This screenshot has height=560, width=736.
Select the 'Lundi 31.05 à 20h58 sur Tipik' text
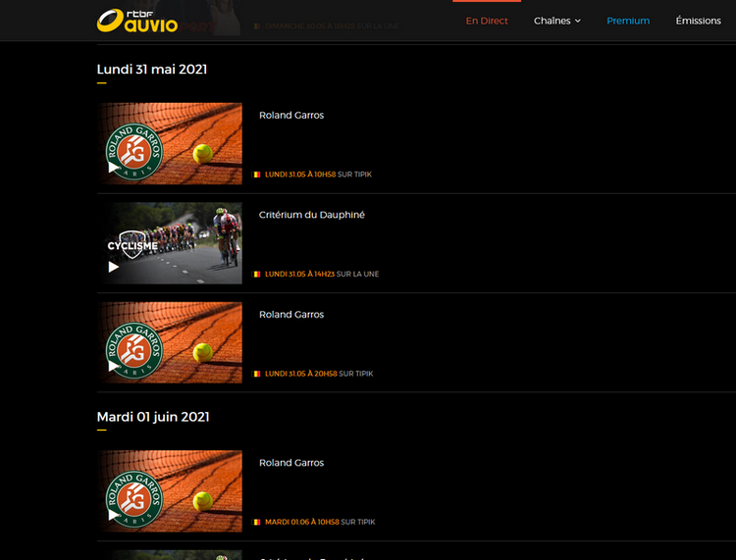319,374
